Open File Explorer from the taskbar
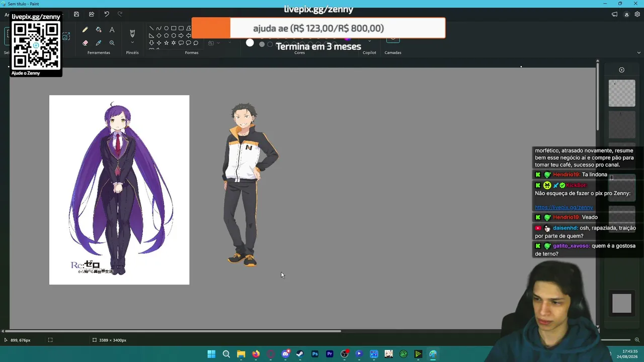The image size is (644, 362). [241, 354]
